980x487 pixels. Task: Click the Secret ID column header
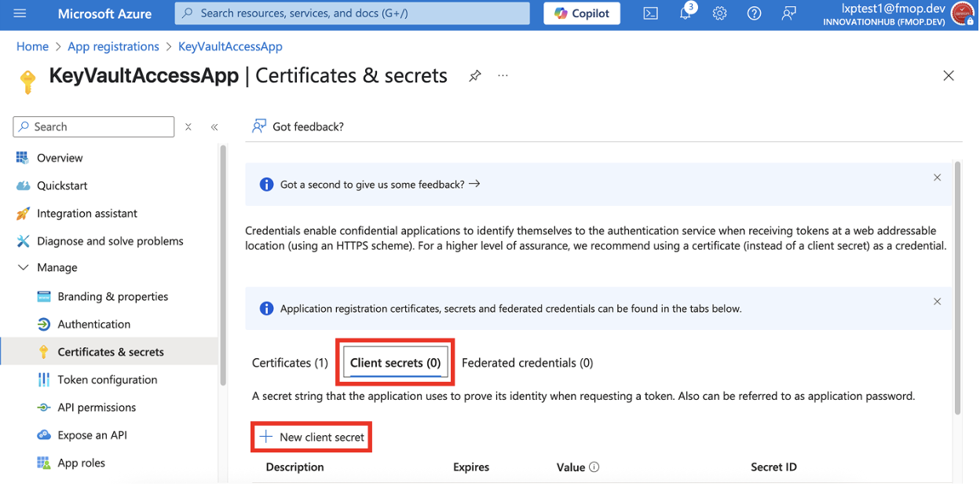(x=773, y=467)
